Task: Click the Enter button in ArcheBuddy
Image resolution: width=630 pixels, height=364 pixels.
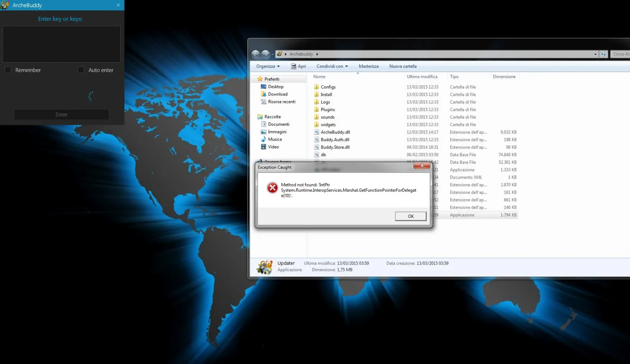Action: point(61,114)
